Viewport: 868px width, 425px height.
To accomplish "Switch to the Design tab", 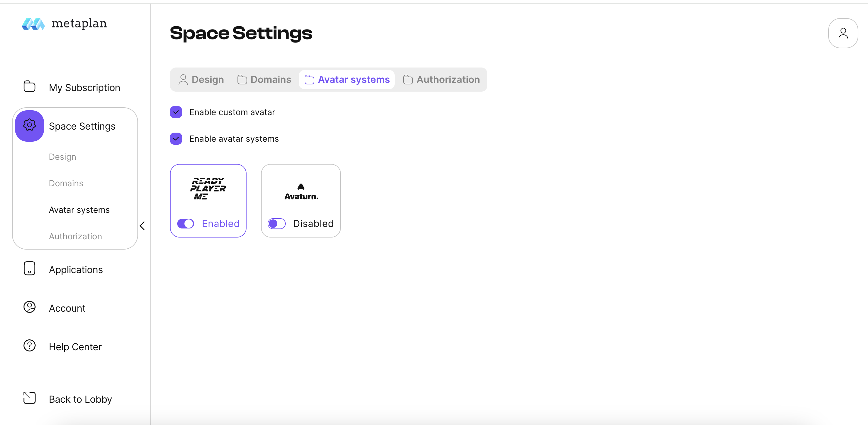I will coord(202,80).
